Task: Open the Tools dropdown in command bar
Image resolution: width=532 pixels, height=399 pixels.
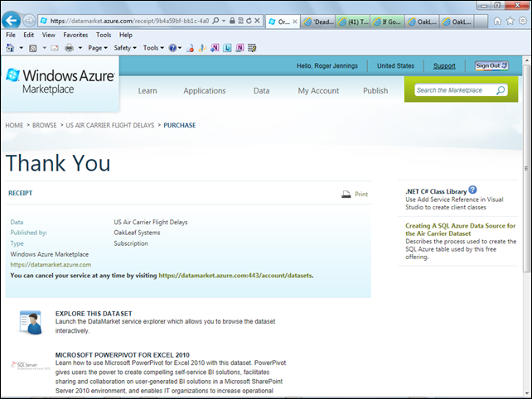Action: (x=153, y=48)
